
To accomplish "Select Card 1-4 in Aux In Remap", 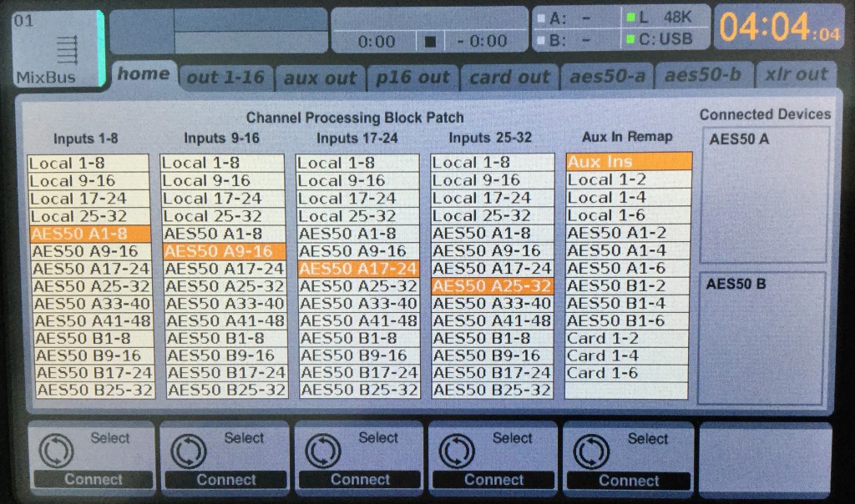I will click(x=627, y=355).
